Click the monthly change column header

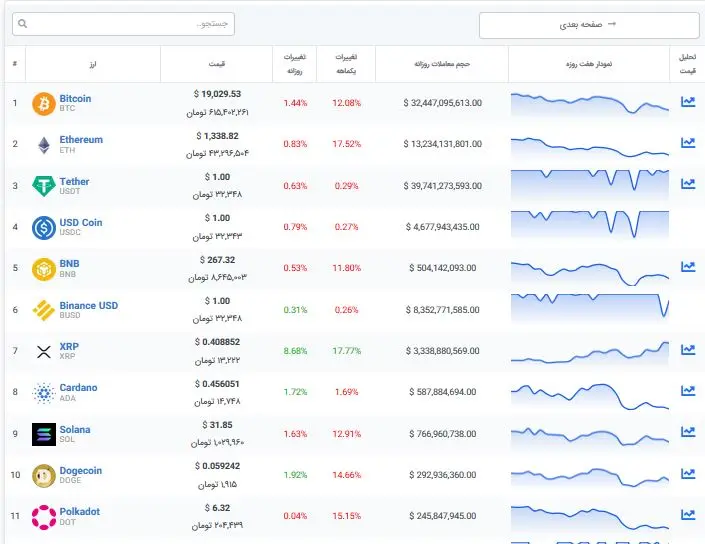[346, 64]
